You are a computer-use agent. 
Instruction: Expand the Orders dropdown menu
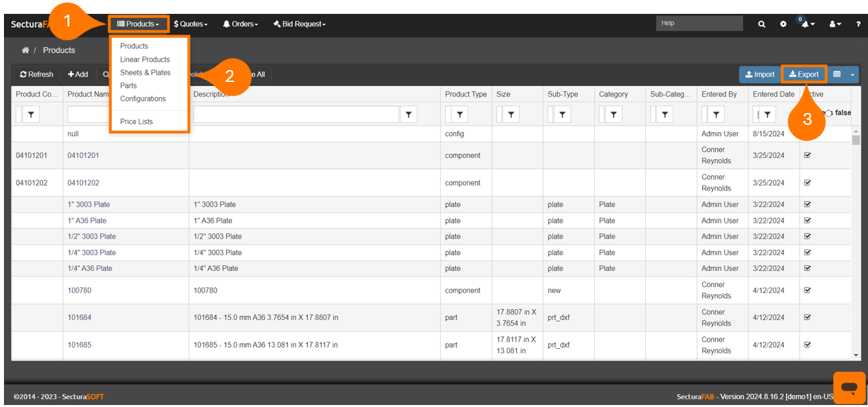(x=240, y=24)
